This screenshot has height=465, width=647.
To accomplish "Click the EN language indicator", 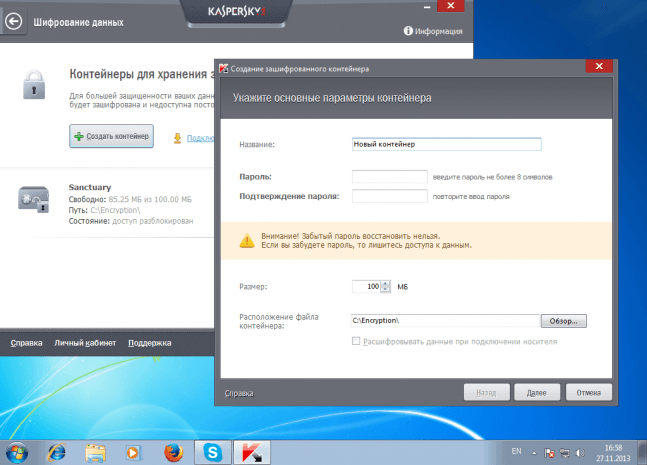I will click(x=516, y=451).
